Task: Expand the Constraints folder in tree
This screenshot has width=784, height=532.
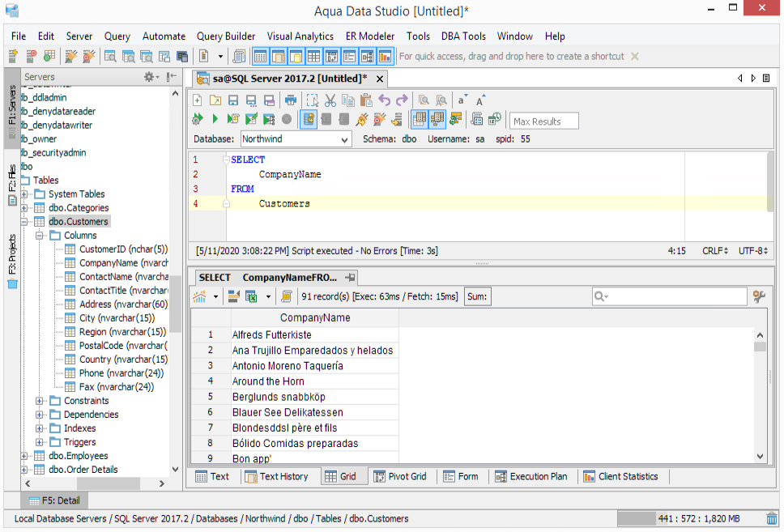Action: (40, 401)
